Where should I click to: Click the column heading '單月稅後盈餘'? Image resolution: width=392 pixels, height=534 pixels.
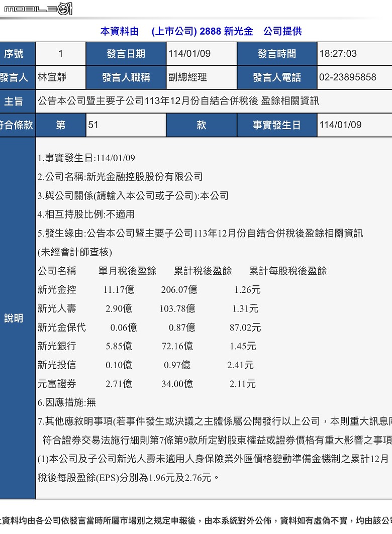coord(127,271)
